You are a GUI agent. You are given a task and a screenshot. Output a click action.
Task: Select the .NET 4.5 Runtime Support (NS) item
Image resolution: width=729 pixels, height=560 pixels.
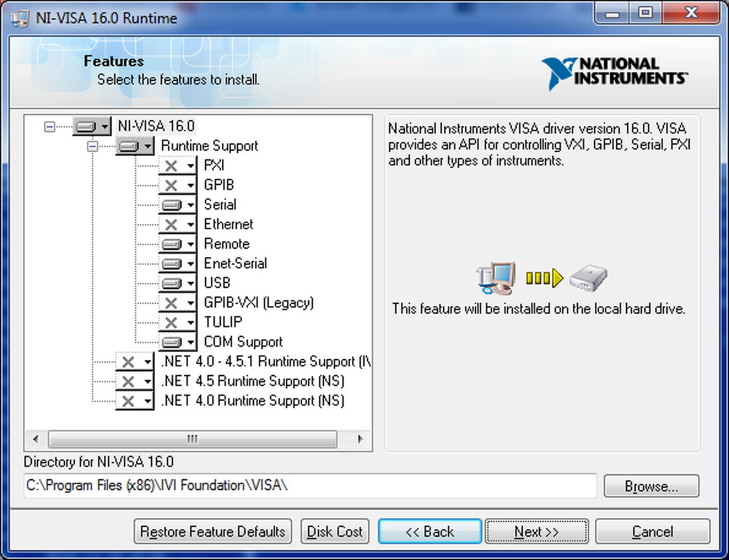click(252, 381)
